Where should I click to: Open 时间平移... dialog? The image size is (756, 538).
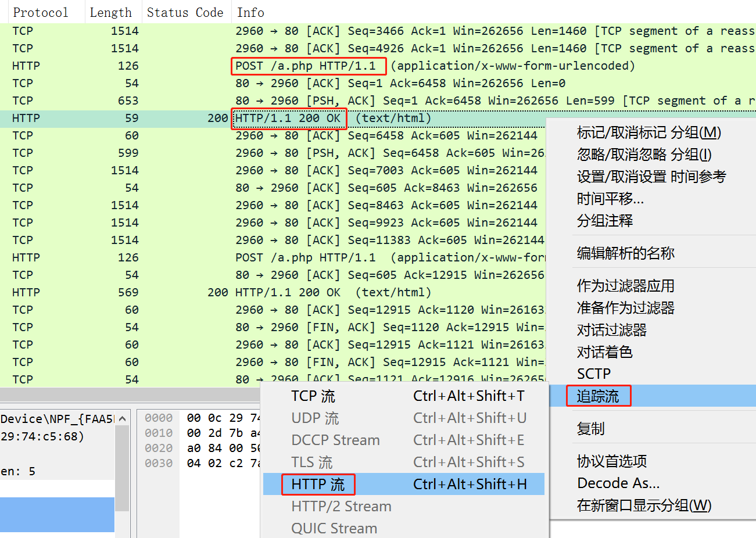click(610, 199)
